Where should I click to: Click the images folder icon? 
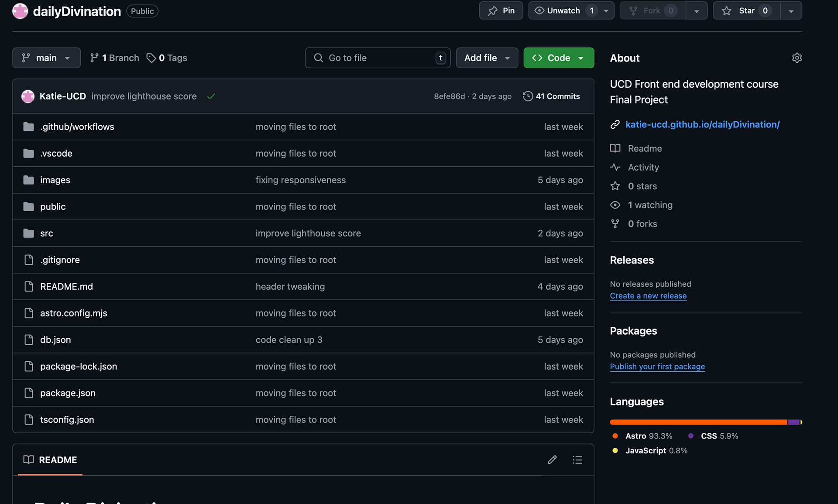point(29,180)
